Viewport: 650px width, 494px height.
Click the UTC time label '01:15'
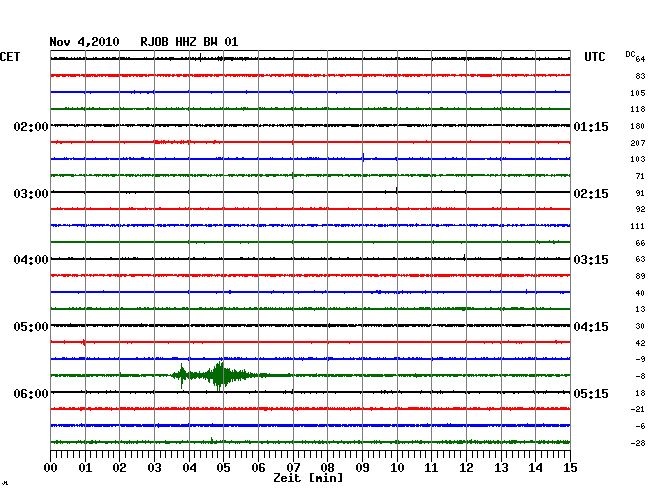point(591,127)
